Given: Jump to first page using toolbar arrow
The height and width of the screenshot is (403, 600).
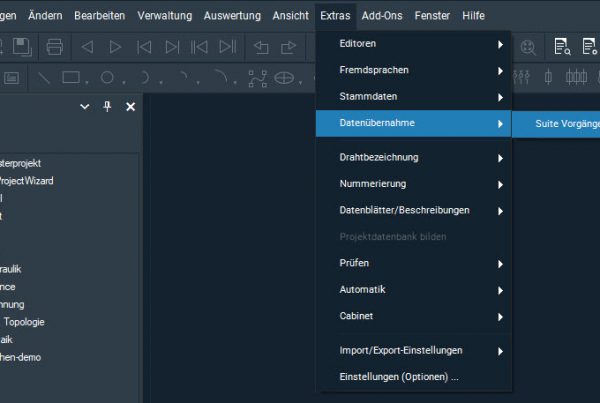Looking at the screenshot, I should click(144, 46).
